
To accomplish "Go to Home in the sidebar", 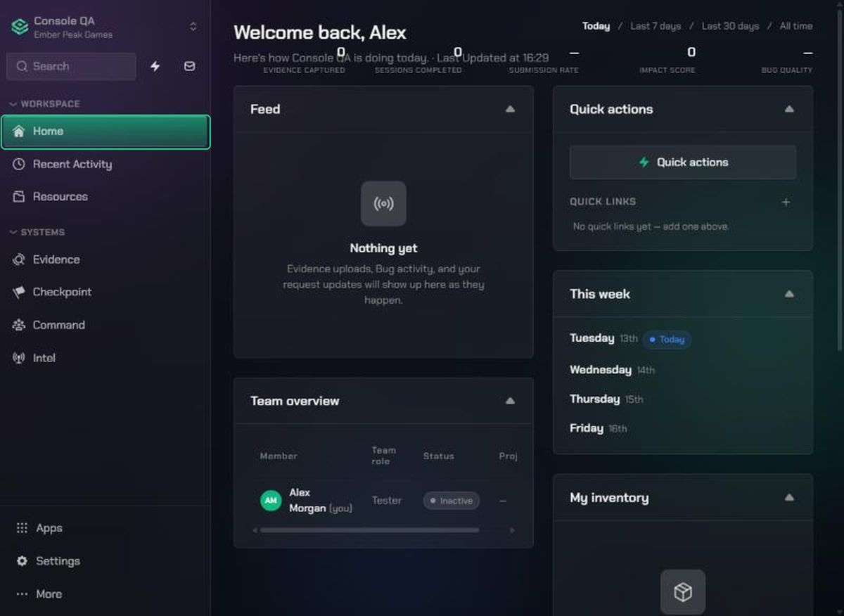I will [x=105, y=131].
